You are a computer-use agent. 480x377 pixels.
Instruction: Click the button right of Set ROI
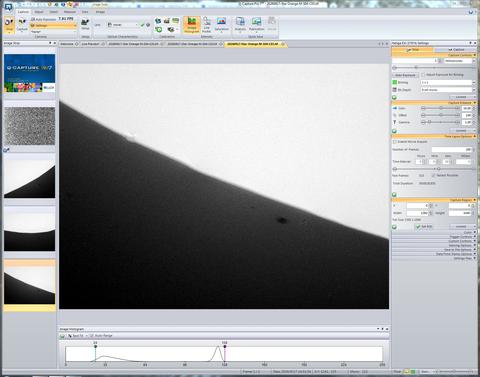click(463, 227)
